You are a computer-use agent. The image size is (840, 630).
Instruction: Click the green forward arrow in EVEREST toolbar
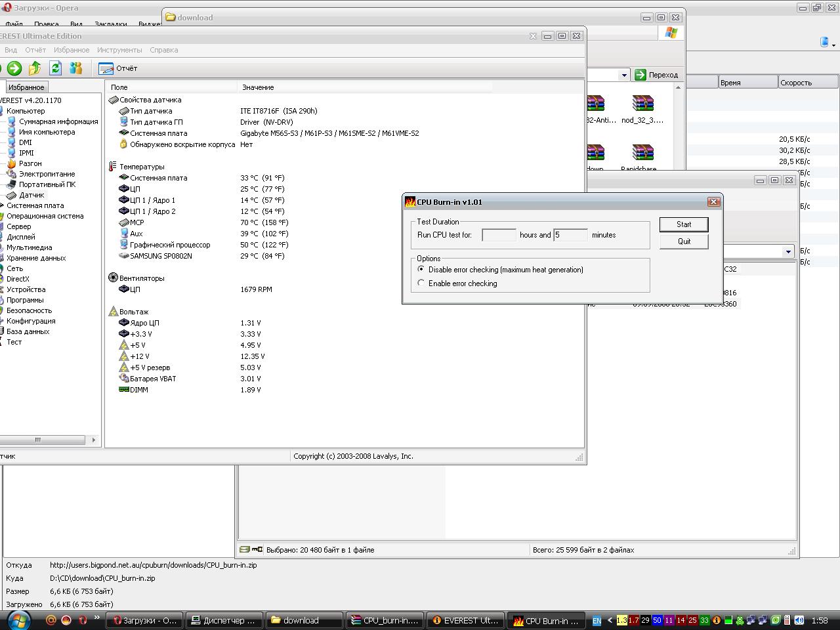coord(14,68)
